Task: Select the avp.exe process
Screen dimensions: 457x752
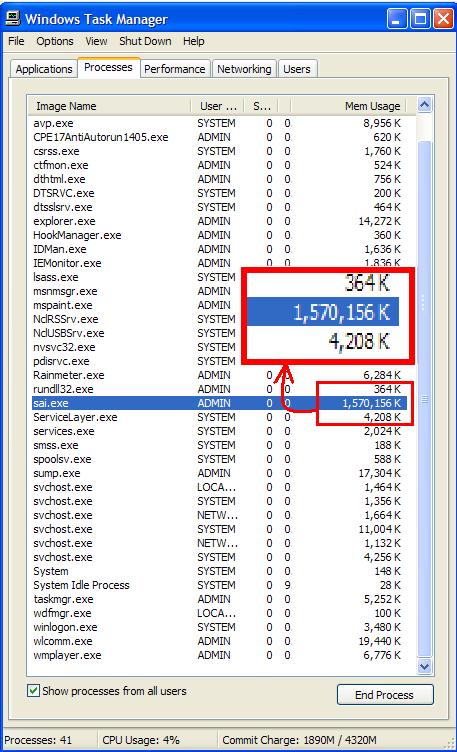Action: pyautogui.click(x=220, y=123)
